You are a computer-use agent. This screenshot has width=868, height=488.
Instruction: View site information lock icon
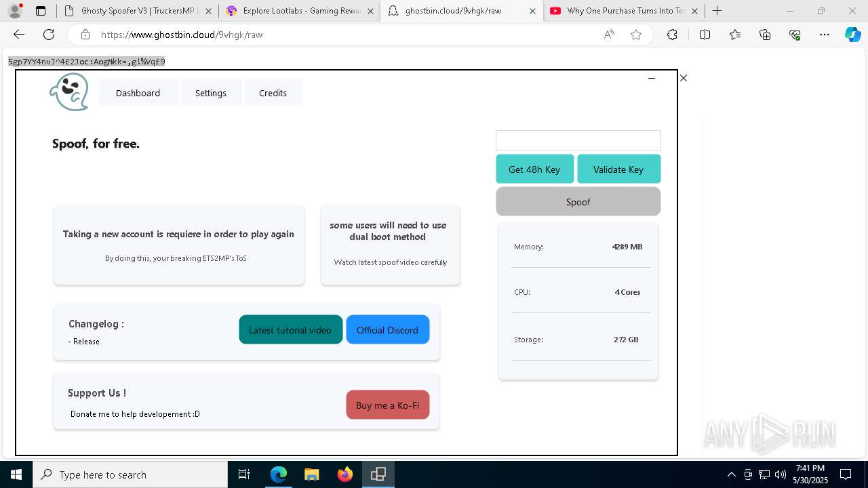pyautogui.click(x=85, y=35)
